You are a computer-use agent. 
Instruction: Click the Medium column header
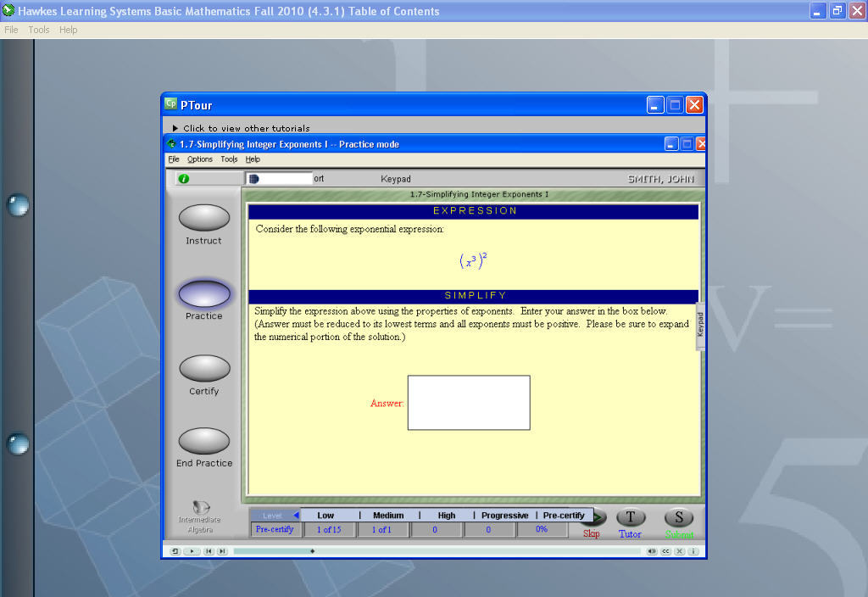point(388,515)
